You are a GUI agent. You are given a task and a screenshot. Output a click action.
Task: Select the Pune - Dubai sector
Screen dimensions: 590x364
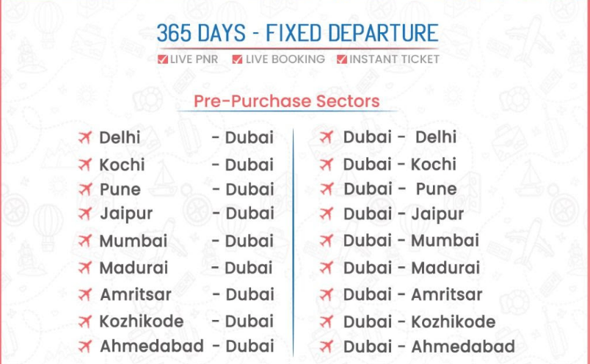(x=187, y=189)
